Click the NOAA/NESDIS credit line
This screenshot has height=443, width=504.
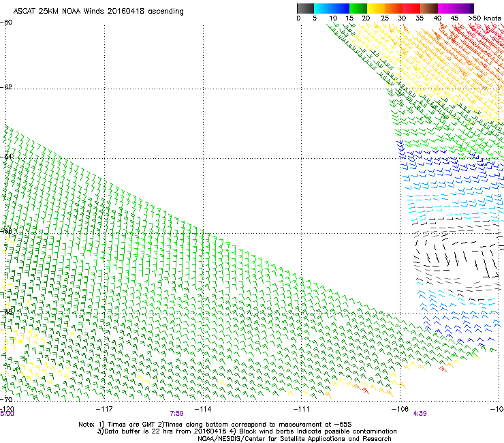pos(294,439)
